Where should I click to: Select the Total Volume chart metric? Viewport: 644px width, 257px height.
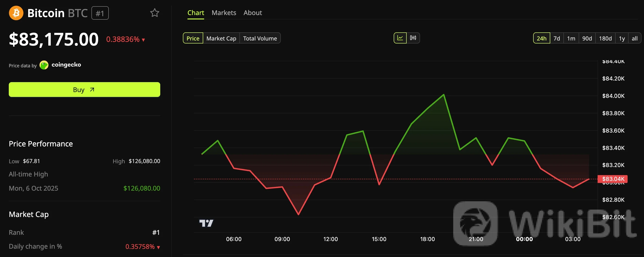coord(260,38)
